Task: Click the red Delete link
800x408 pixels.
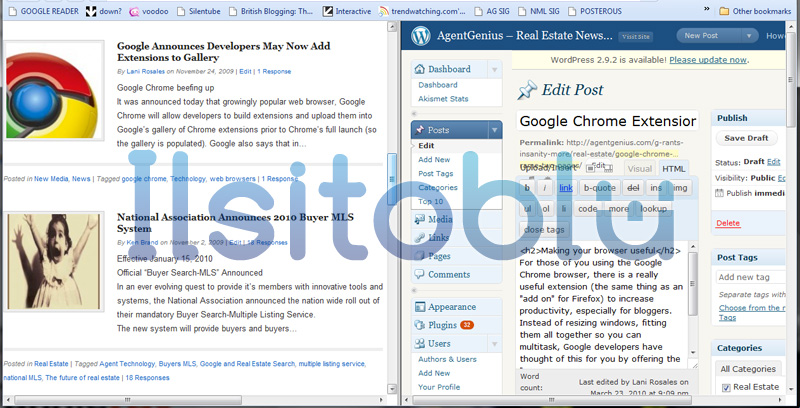Action: click(x=728, y=223)
